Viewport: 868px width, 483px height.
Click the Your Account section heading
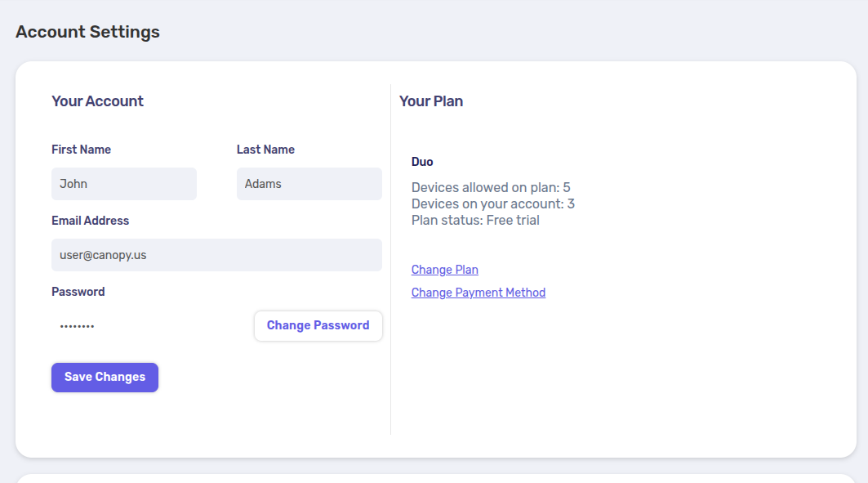coord(97,101)
